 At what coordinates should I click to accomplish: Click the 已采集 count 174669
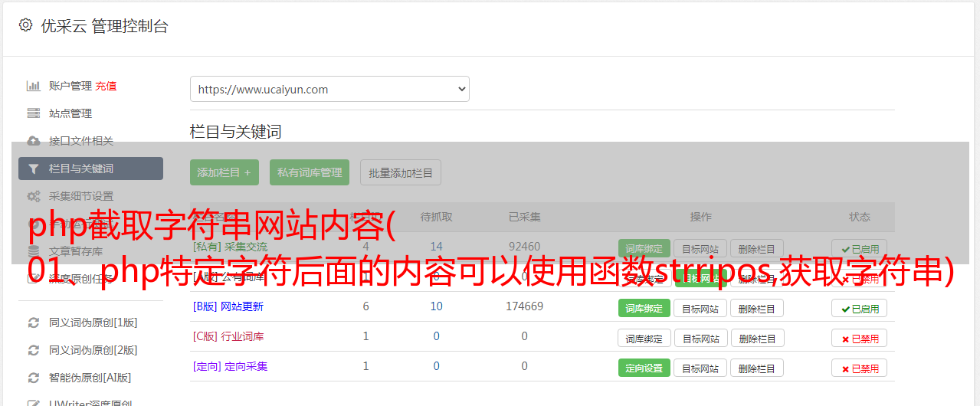[x=524, y=306]
